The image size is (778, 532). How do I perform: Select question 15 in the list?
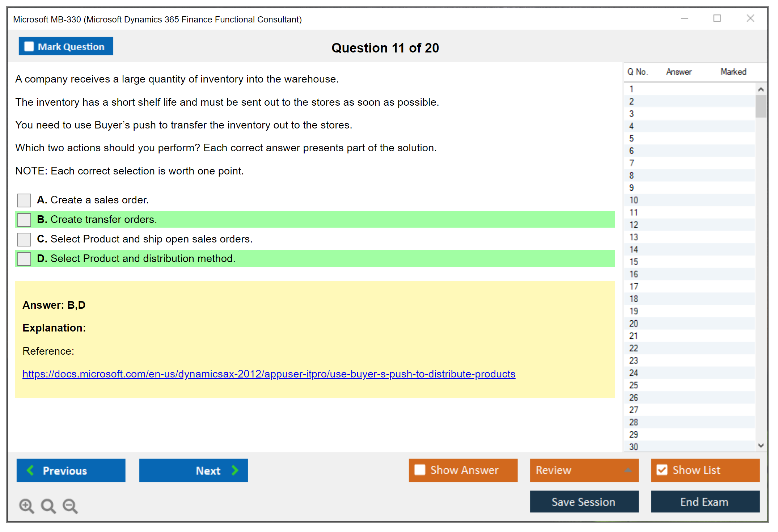coord(634,262)
